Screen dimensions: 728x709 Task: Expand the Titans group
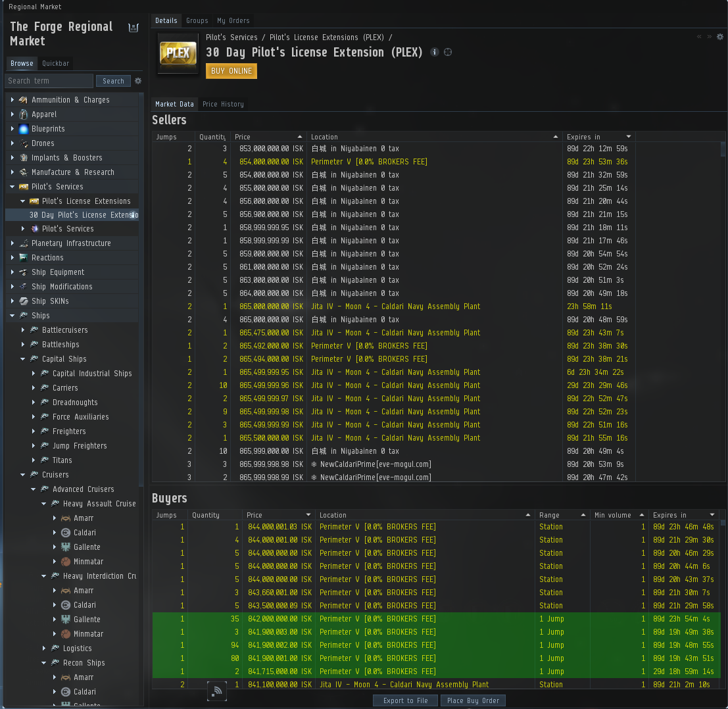coord(34,460)
